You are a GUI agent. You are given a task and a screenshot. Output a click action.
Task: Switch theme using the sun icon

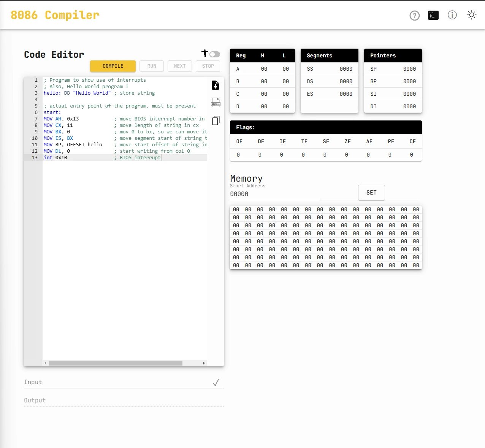tap(471, 14)
